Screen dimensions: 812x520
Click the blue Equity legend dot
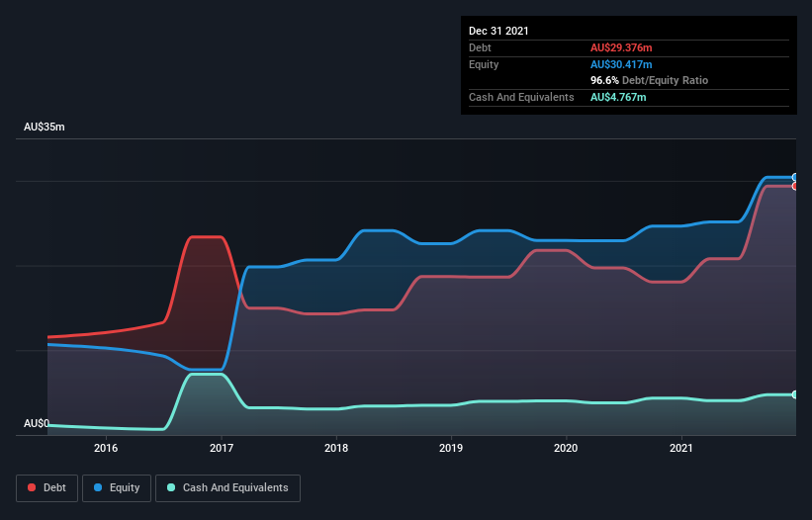(x=98, y=487)
